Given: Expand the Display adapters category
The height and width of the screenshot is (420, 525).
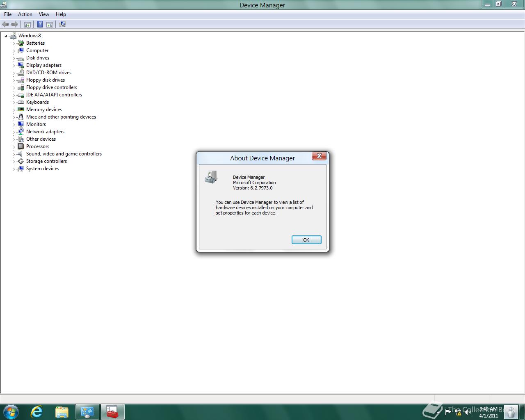Looking at the screenshot, I should [14, 66].
